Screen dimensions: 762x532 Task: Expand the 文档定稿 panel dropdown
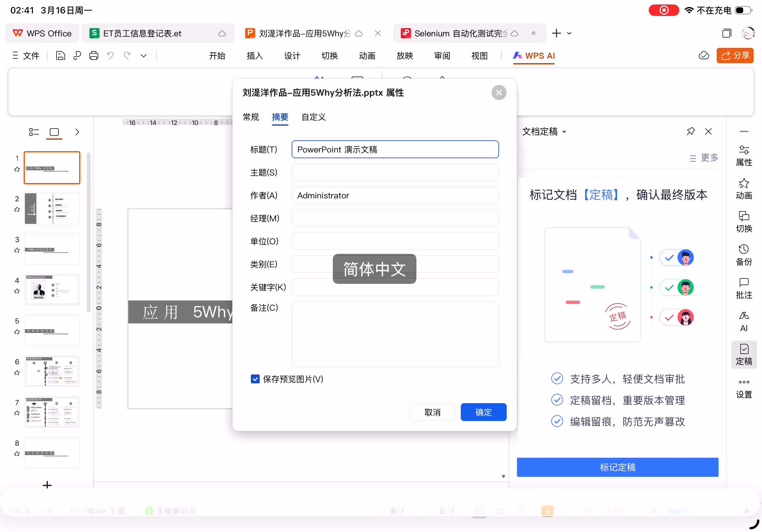pos(564,132)
